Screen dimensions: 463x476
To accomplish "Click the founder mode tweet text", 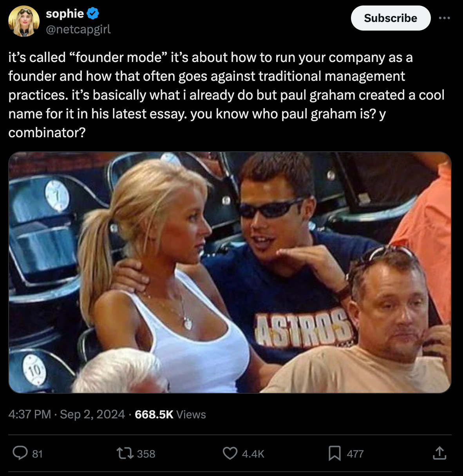I will [226, 95].
